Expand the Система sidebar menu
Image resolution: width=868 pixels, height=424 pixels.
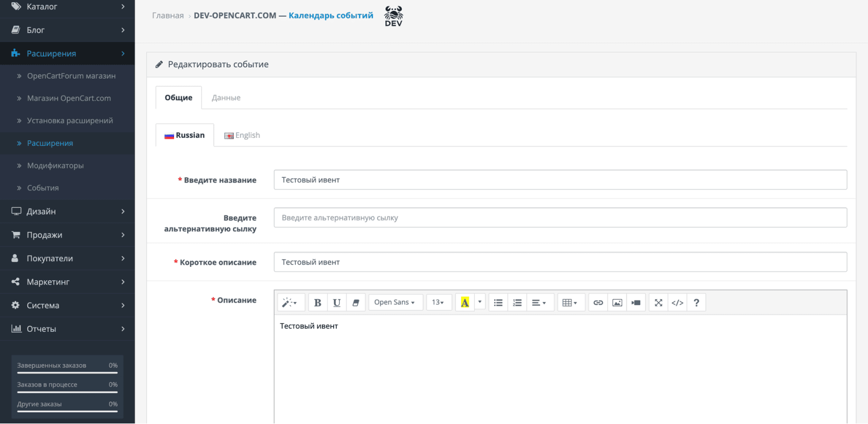coord(67,305)
